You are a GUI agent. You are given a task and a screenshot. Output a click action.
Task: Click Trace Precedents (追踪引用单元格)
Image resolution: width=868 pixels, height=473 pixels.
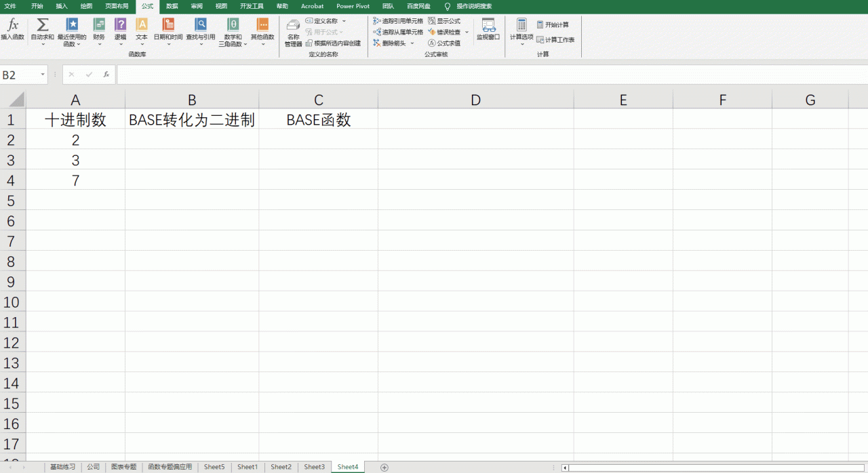click(x=398, y=21)
